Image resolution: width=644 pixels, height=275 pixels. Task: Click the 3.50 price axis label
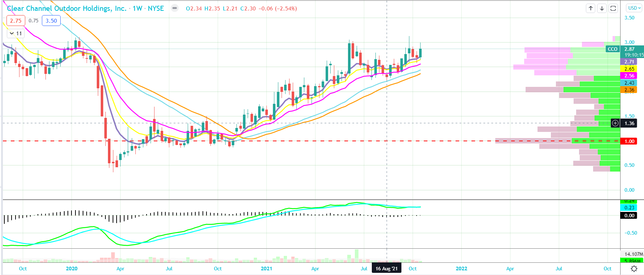629,18
